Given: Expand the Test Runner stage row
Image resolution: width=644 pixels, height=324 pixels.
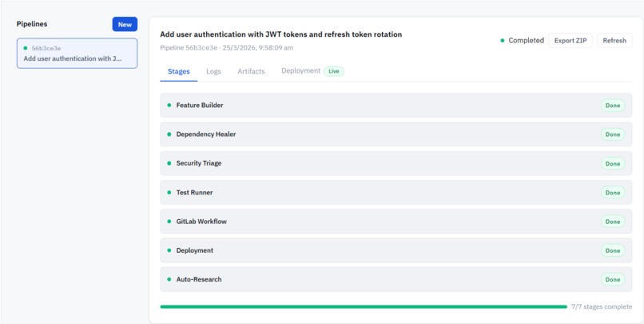Looking at the screenshot, I should click(396, 193).
